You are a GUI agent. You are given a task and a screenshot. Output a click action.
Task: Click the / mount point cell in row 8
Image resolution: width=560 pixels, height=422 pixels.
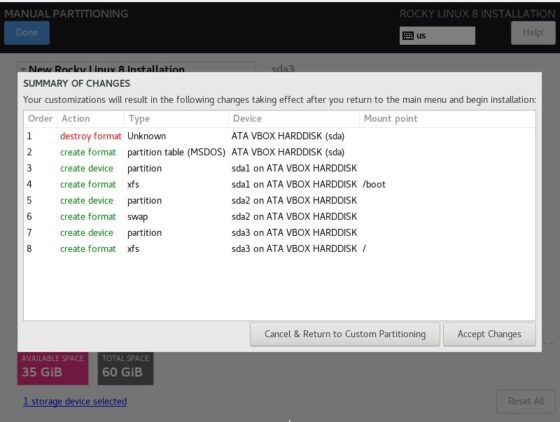364,249
